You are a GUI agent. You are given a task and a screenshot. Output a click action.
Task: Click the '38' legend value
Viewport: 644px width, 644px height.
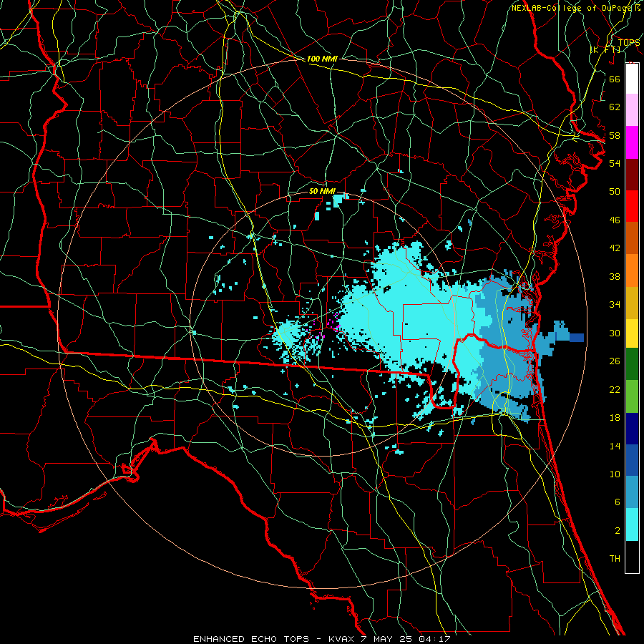(x=615, y=276)
